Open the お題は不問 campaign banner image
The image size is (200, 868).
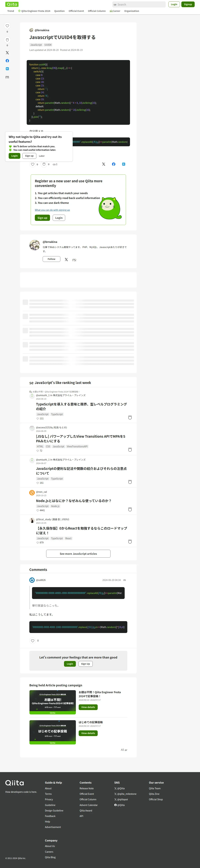click(52, 702)
